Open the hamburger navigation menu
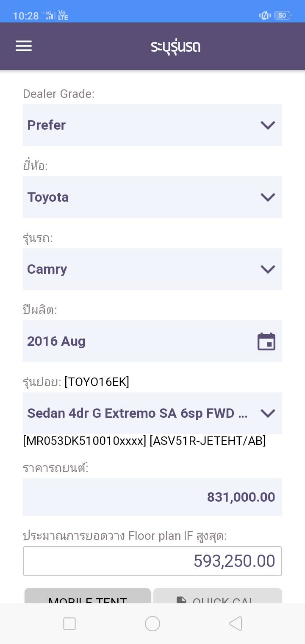The height and width of the screenshot is (644, 305). point(24,46)
